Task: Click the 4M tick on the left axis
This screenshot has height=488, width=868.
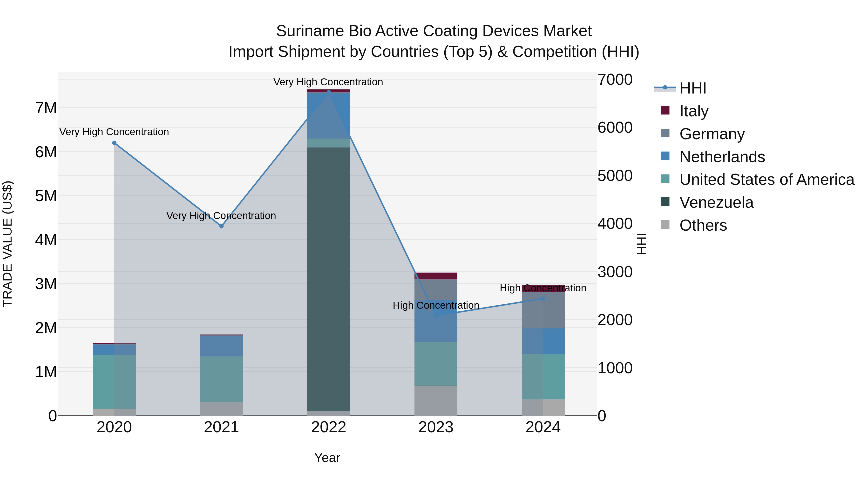Action: click(46, 240)
